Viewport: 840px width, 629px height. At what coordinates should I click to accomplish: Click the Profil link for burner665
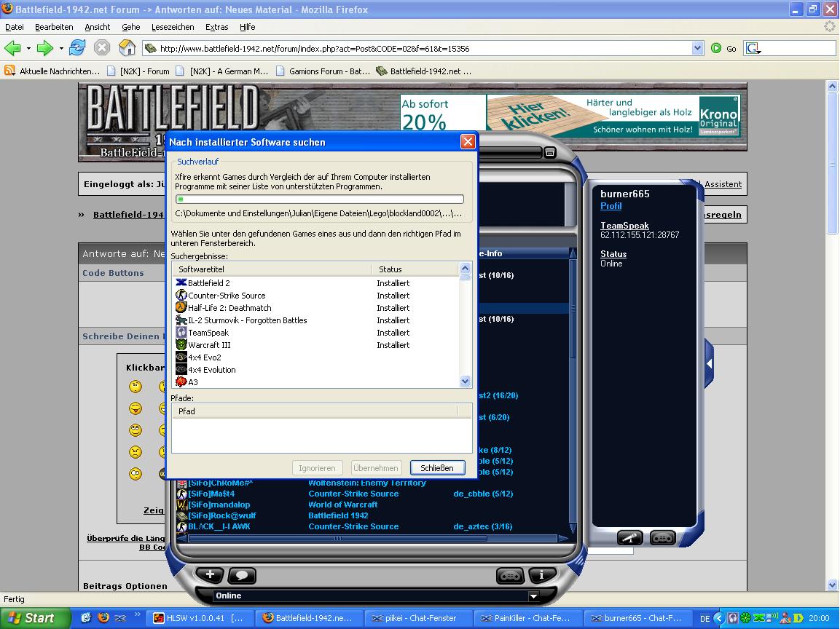tap(611, 206)
